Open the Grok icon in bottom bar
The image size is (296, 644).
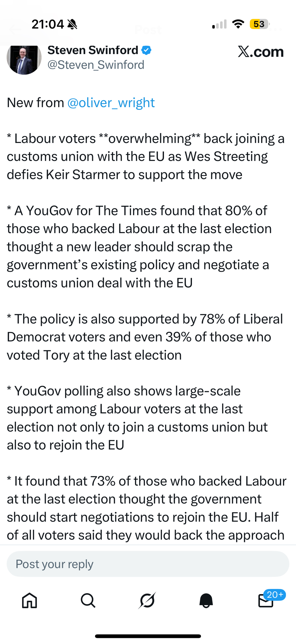[148, 601]
